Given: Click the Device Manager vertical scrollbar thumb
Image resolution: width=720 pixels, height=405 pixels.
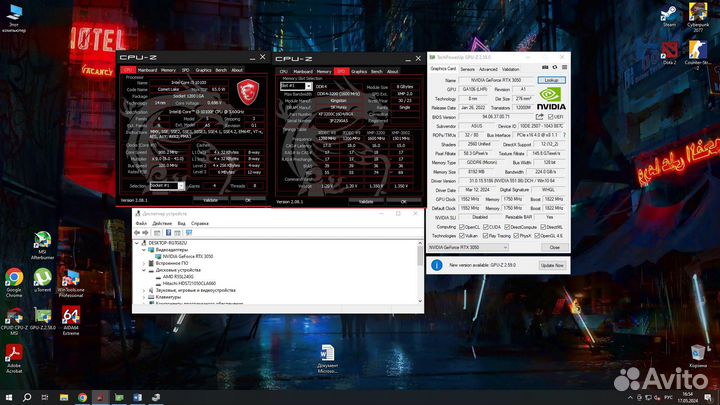Looking at the screenshot, I should tap(420, 255).
